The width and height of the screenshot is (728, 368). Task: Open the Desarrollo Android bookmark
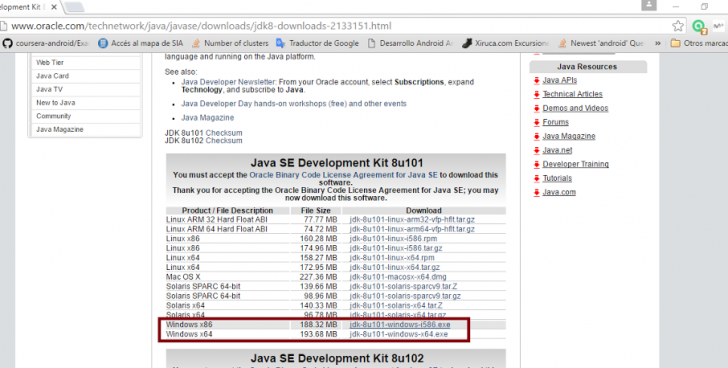click(410, 43)
